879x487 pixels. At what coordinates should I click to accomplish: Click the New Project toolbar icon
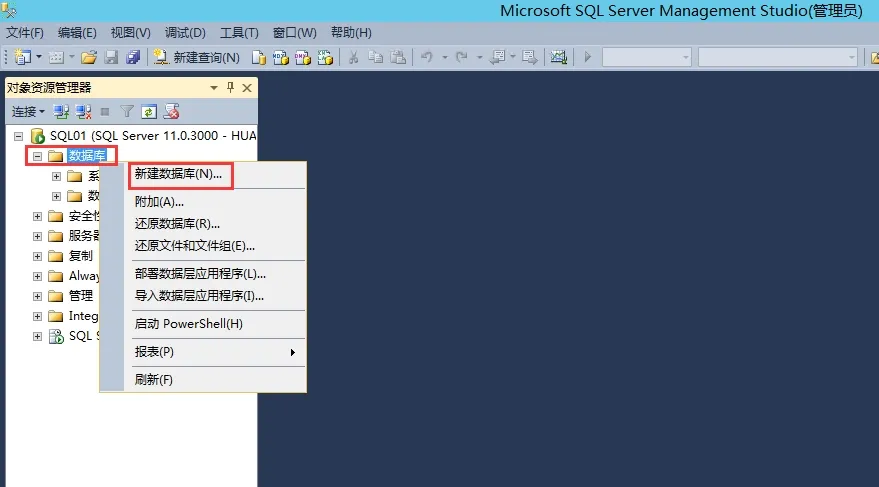click(x=22, y=57)
